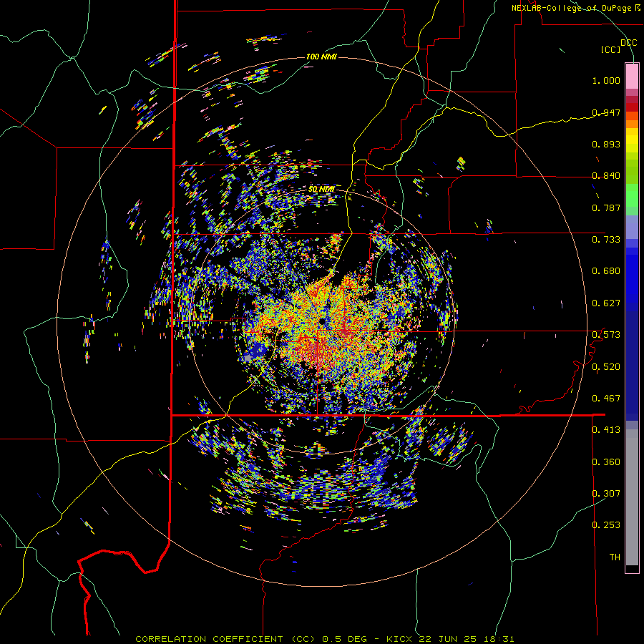
Task: Select the 0.733 legend value
Action: 606,240
